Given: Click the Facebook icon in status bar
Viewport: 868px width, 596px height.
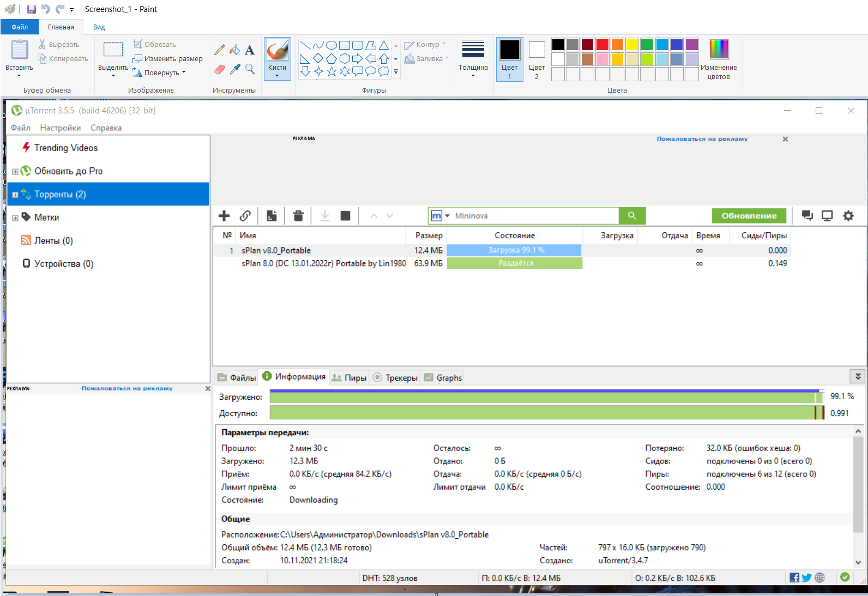Looking at the screenshot, I should pos(794,577).
